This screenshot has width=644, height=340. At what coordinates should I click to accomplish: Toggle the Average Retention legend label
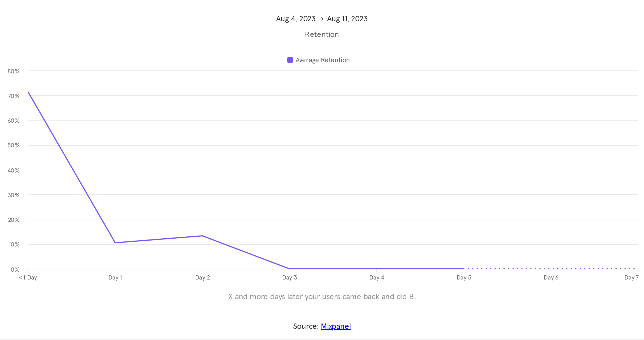pyautogui.click(x=323, y=60)
